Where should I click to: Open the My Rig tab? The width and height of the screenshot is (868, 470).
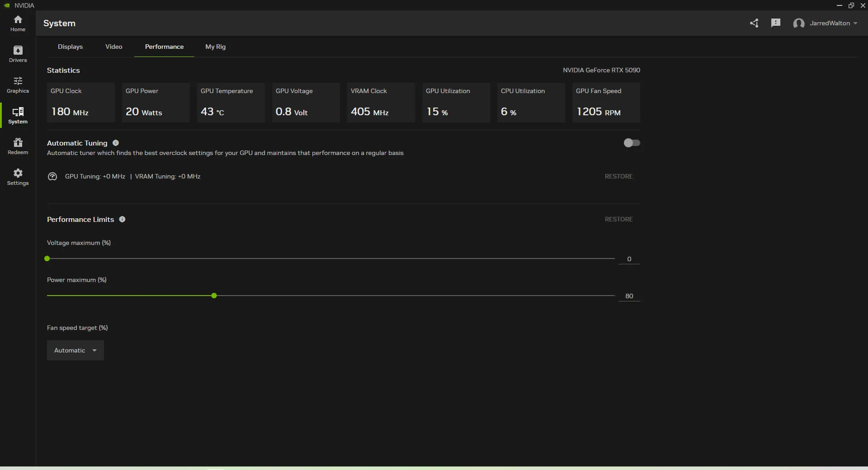215,47
